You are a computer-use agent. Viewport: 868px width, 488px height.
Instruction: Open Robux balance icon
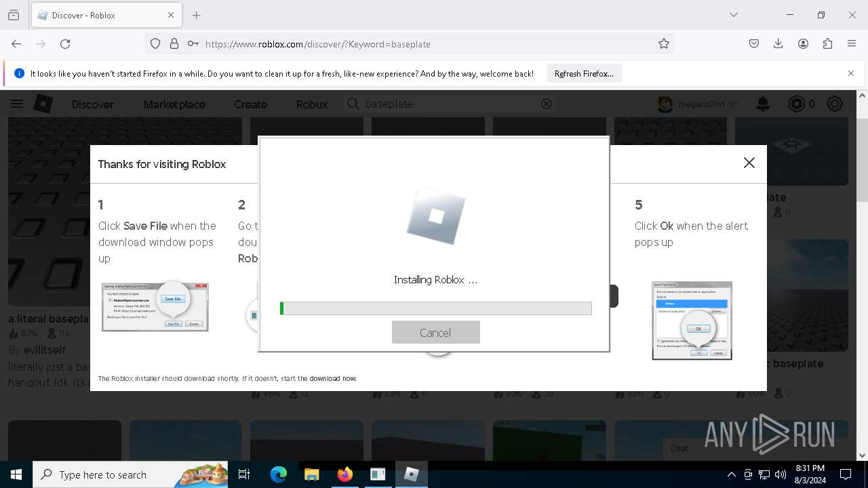pos(796,104)
